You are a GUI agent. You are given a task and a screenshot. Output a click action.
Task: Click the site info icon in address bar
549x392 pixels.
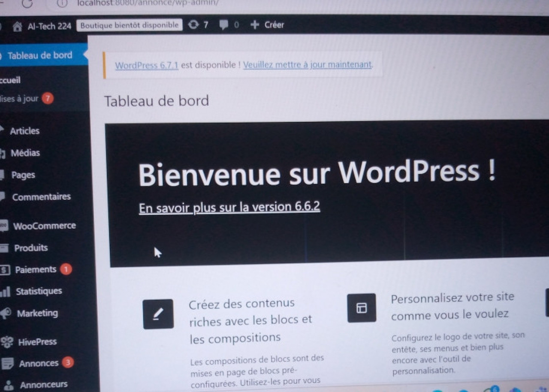(x=63, y=3)
